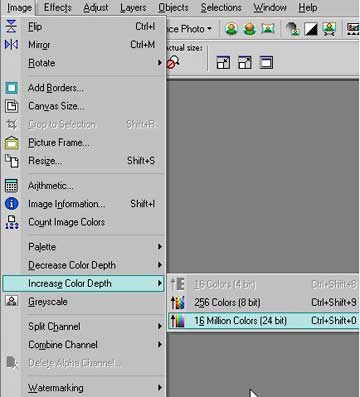Click the black-and-white toolbar icon
Viewport: 360px width, 397px height.
(311, 29)
